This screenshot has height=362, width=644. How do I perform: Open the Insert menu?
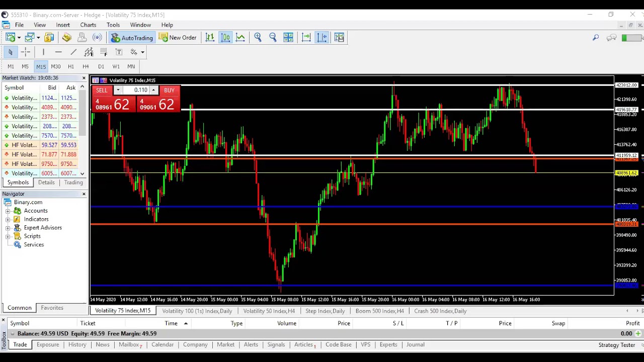tap(63, 25)
